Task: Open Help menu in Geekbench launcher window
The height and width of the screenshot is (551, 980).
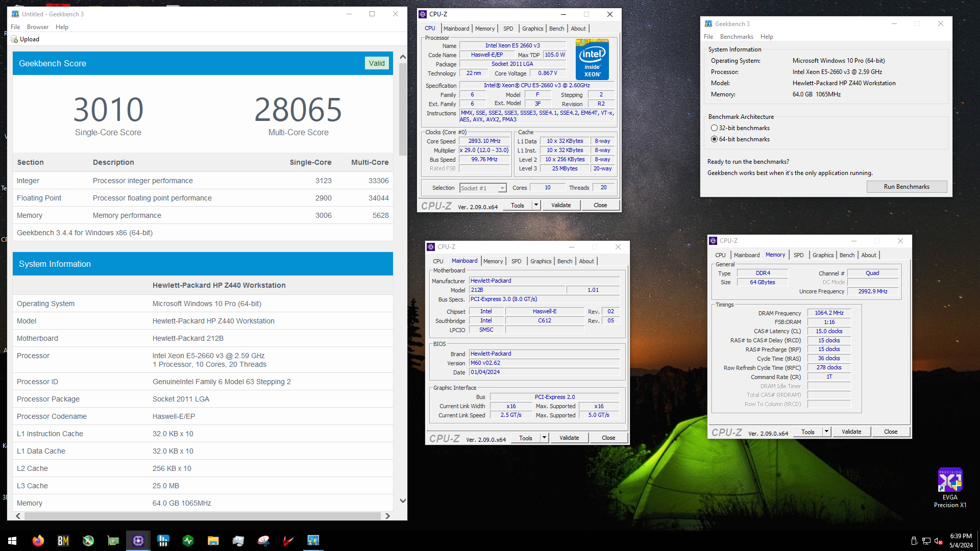Action: point(767,37)
